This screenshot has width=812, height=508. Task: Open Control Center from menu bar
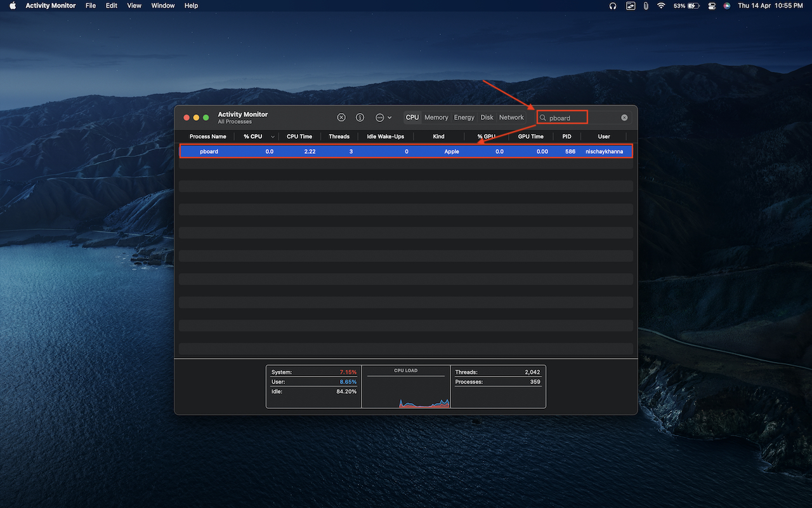point(711,6)
